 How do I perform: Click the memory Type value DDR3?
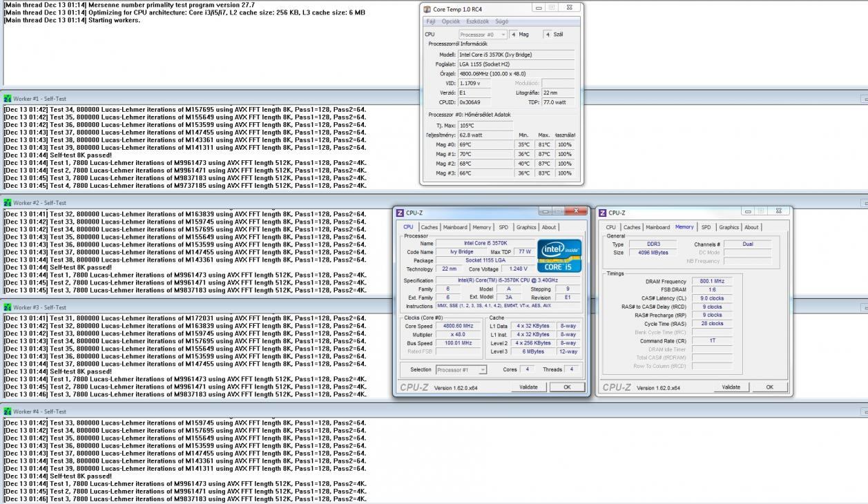coord(654,244)
